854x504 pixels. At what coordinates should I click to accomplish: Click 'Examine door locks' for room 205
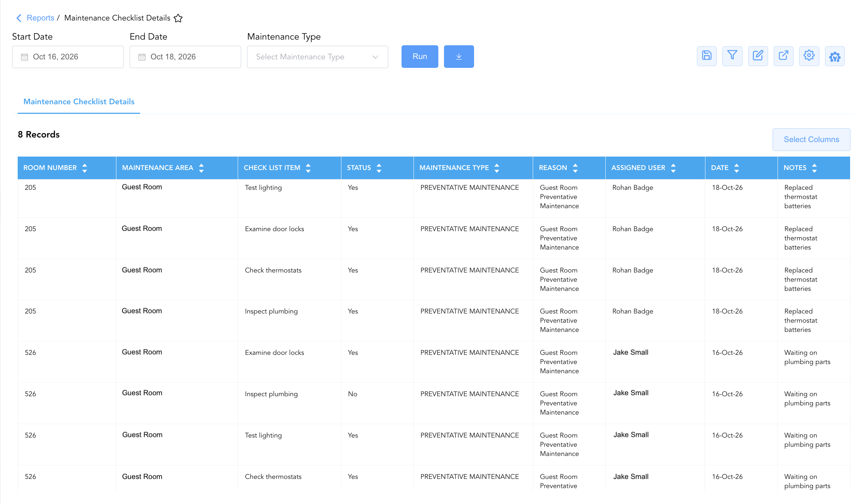pyautogui.click(x=274, y=229)
